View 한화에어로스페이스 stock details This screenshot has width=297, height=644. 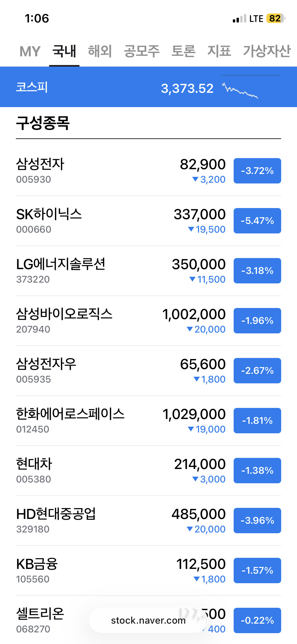point(70,414)
